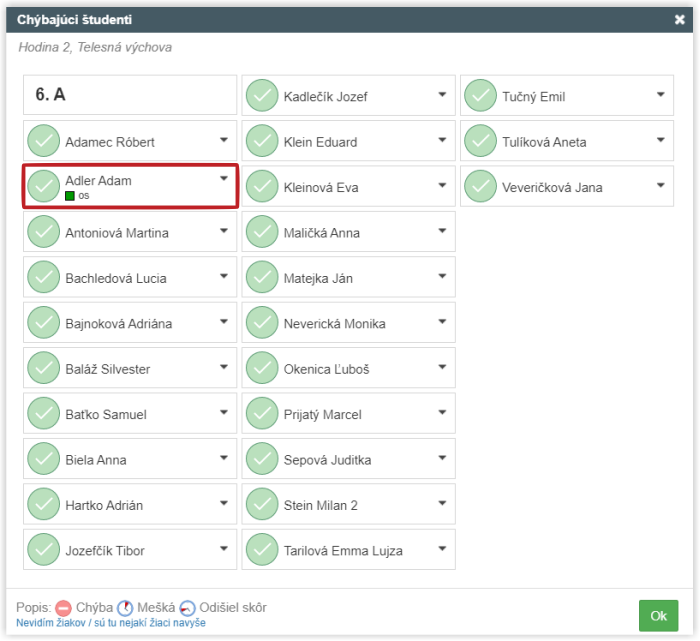
Task: Click green checkmark icon for Tučný Emil
Action: click(480, 96)
